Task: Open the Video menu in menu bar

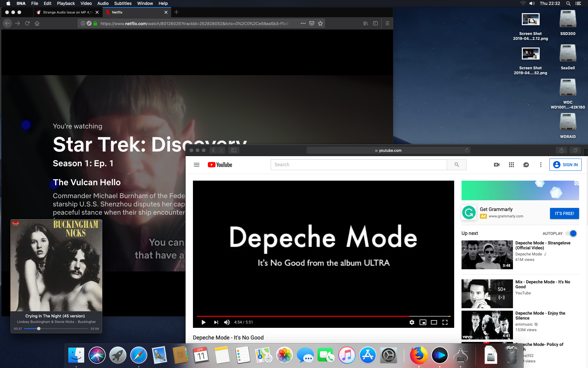Action: (x=86, y=3)
